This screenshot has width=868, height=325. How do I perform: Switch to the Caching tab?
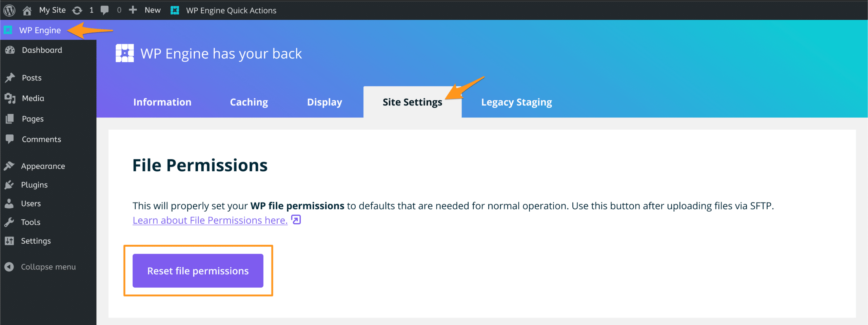point(249,102)
